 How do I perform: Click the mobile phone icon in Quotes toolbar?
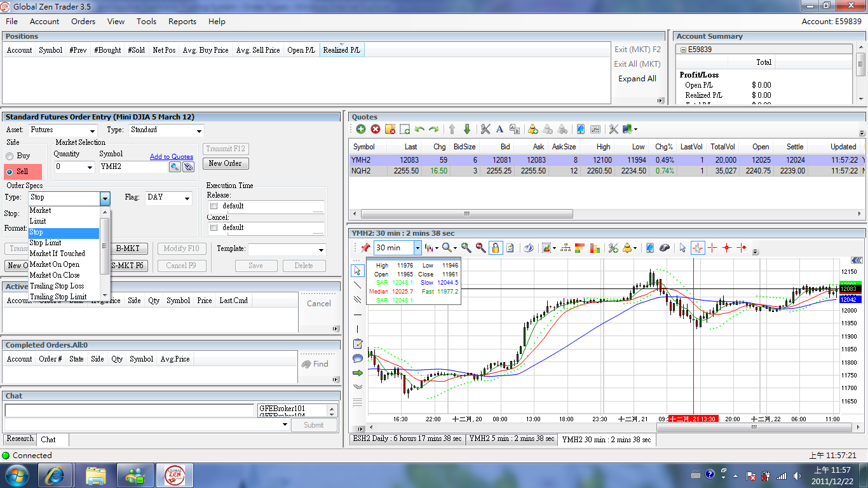point(580,129)
